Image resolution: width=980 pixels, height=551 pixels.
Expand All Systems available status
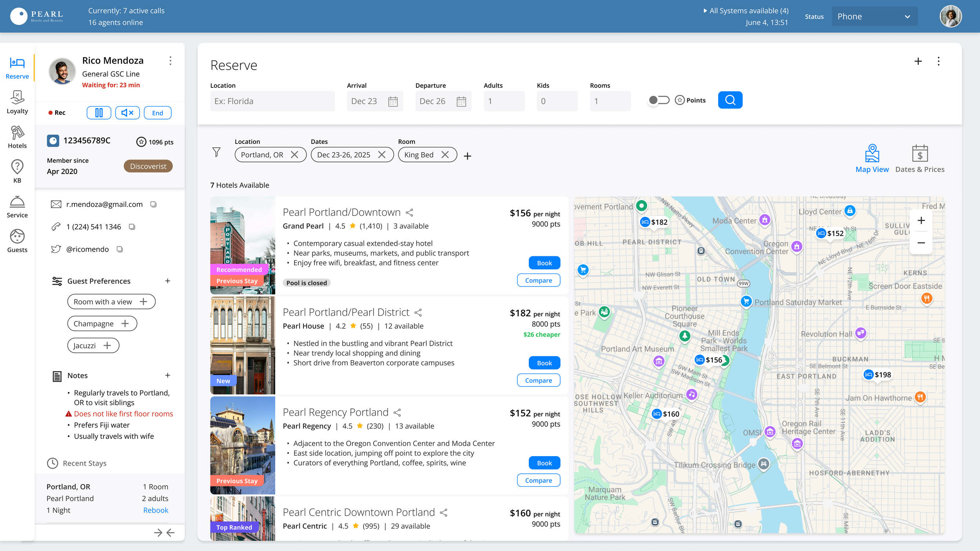click(x=746, y=11)
